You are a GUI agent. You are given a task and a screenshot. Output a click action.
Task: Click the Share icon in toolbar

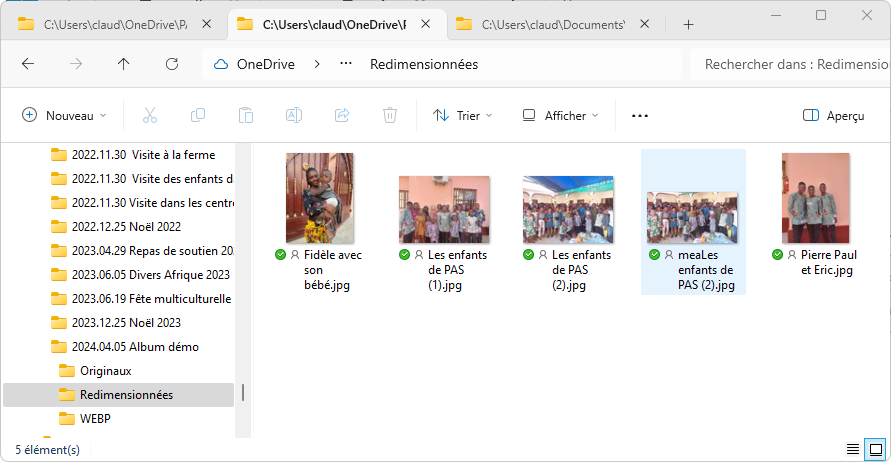coord(342,116)
